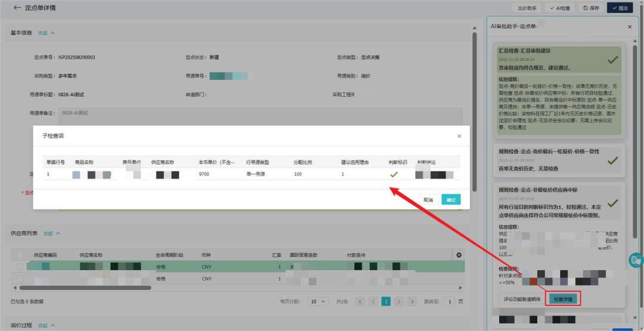Viewport: 644px width, 331px height.
Task: Select all suppliers with header checkbox
Action: pos(21,255)
